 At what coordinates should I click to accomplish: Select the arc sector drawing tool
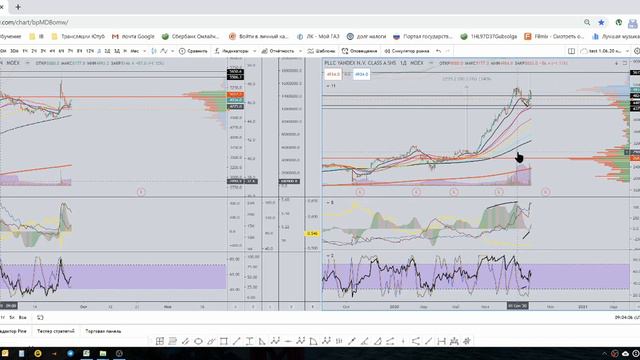coord(313,341)
